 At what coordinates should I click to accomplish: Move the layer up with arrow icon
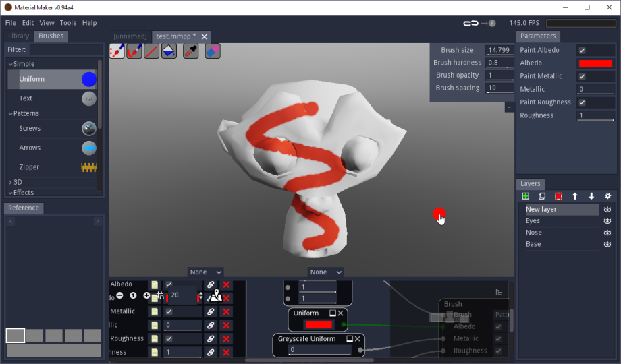(575, 196)
